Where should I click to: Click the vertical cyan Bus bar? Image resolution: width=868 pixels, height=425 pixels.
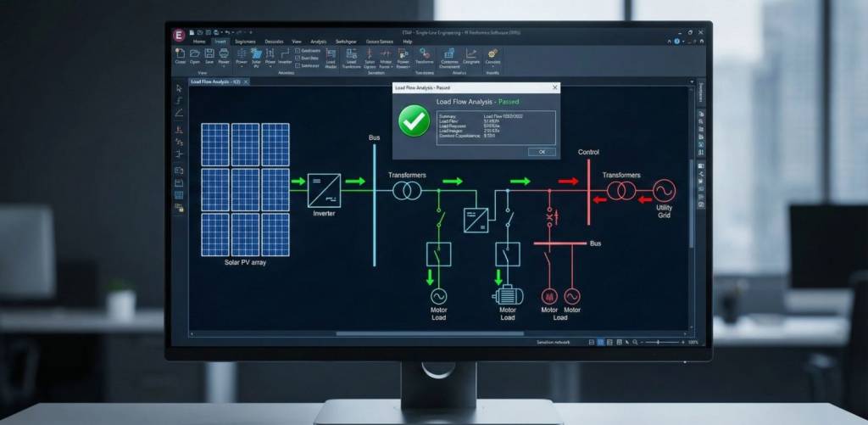374,205
